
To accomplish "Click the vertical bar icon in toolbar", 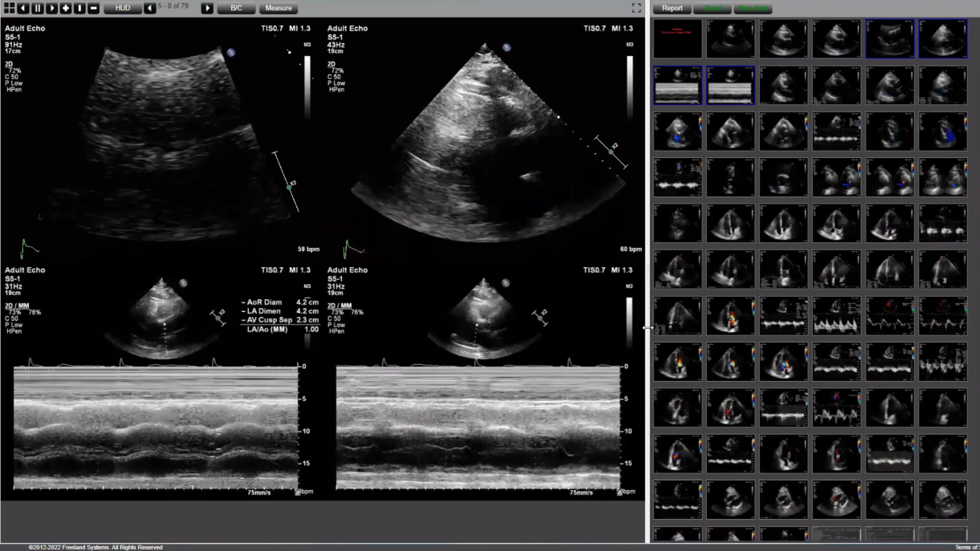I will 79,8.
